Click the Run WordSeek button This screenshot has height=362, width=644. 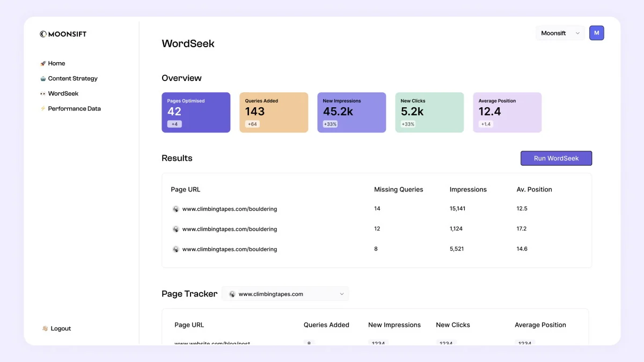pos(556,158)
